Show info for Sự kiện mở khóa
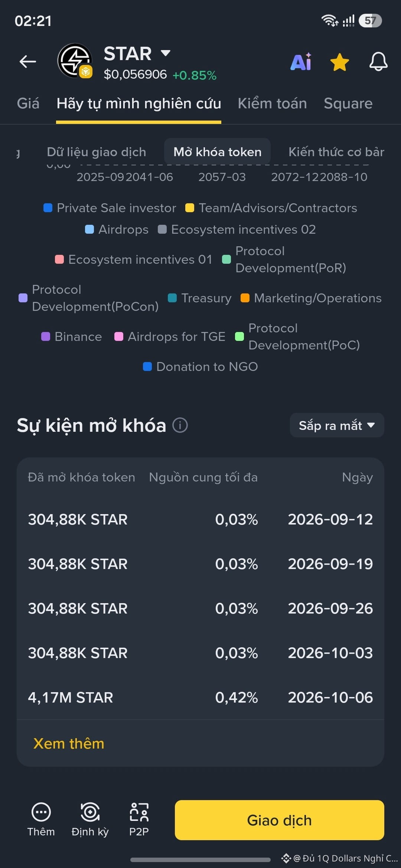This screenshot has height=868, width=401. (180, 425)
